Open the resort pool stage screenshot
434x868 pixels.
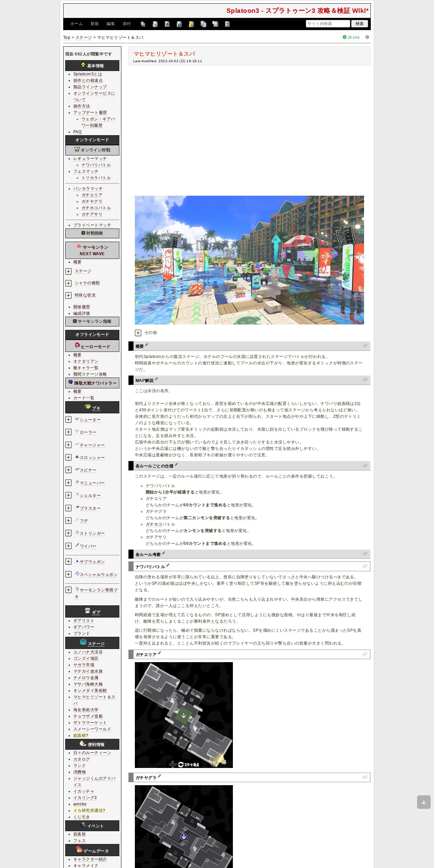249,260
